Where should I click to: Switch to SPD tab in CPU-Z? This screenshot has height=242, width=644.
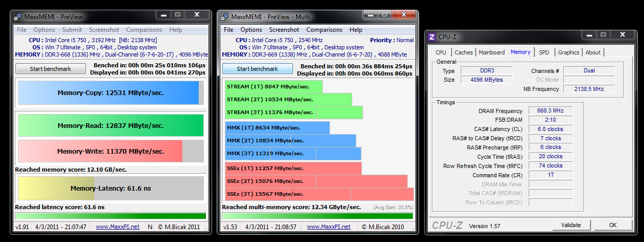544,52
